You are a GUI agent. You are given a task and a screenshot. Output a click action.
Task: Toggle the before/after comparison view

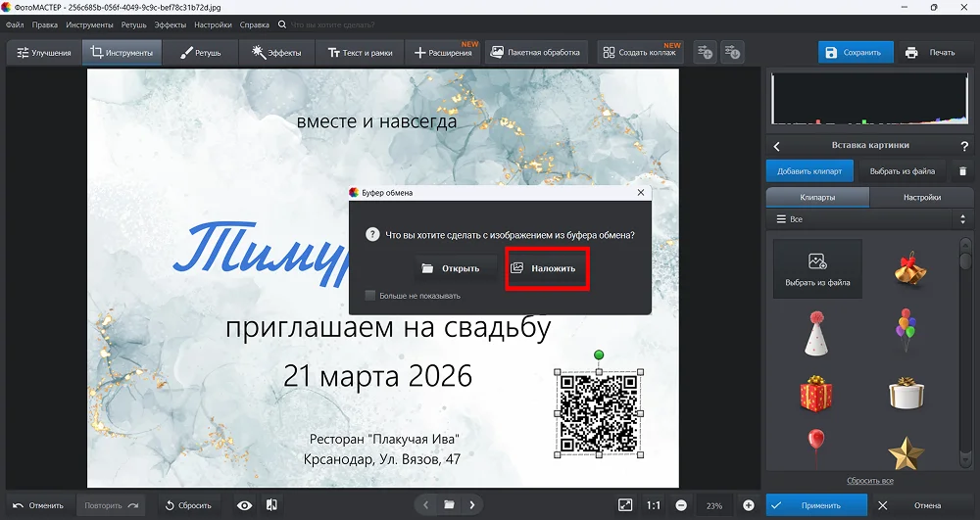point(271,505)
